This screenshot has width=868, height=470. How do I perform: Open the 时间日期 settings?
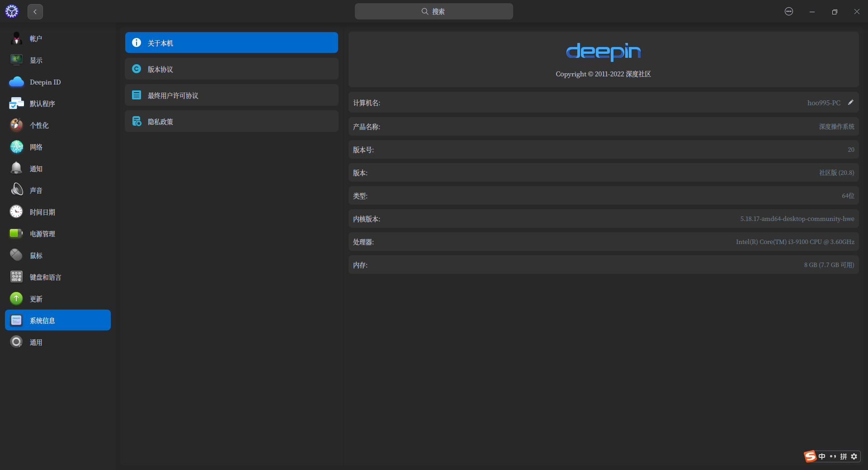click(x=42, y=212)
